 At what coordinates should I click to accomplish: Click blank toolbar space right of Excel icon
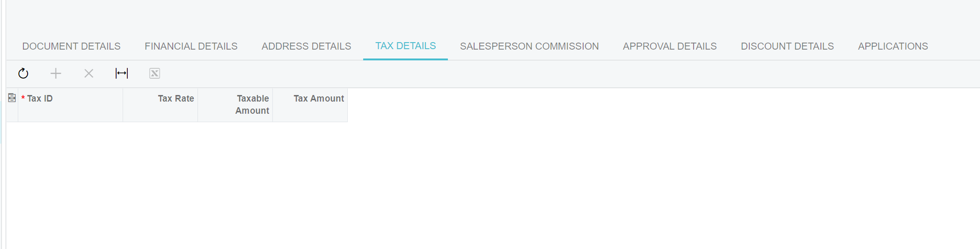562,73
